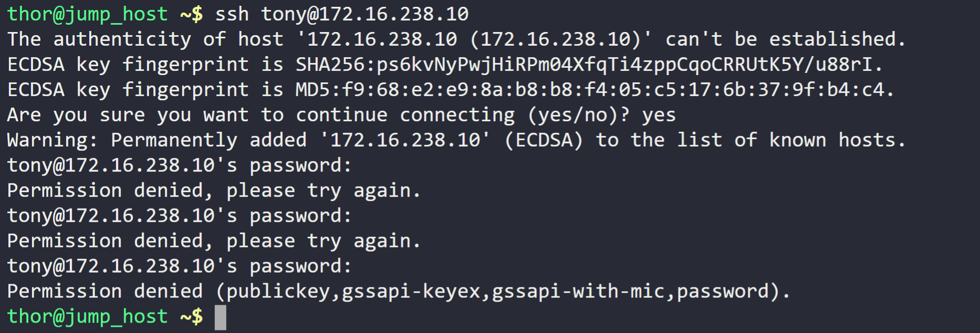Click the typed 'yes' response

659,115
